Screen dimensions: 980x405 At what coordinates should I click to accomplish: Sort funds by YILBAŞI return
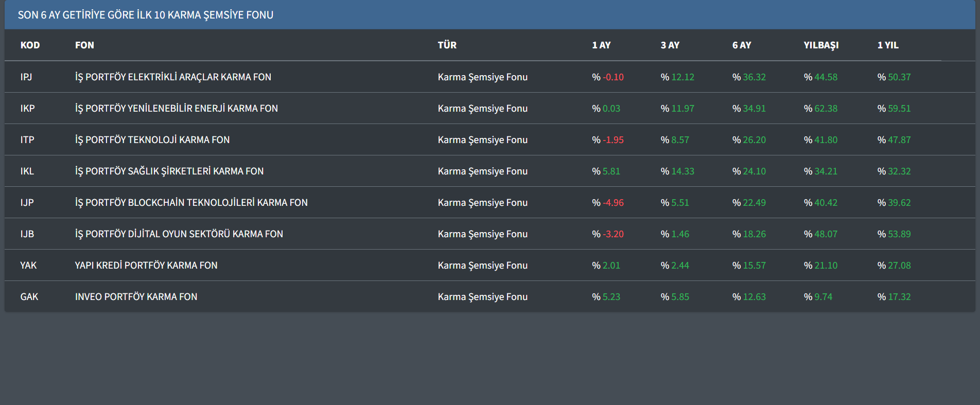(x=821, y=45)
